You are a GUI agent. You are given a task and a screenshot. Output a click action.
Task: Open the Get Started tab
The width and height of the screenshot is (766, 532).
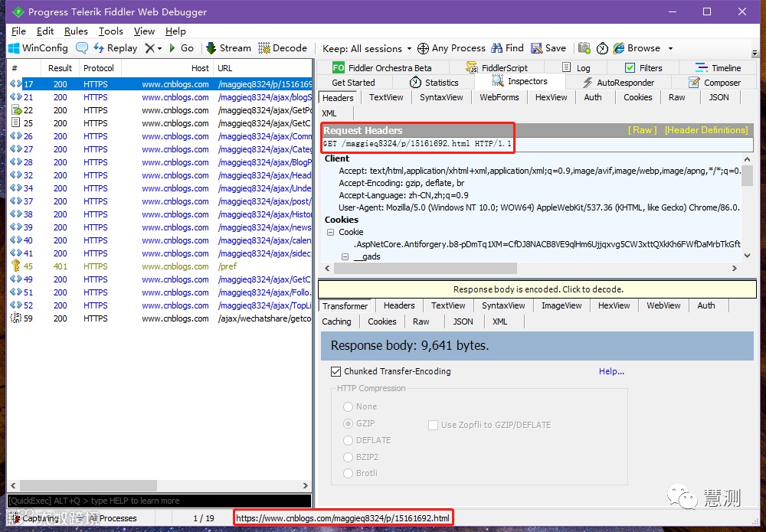(x=353, y=83)
